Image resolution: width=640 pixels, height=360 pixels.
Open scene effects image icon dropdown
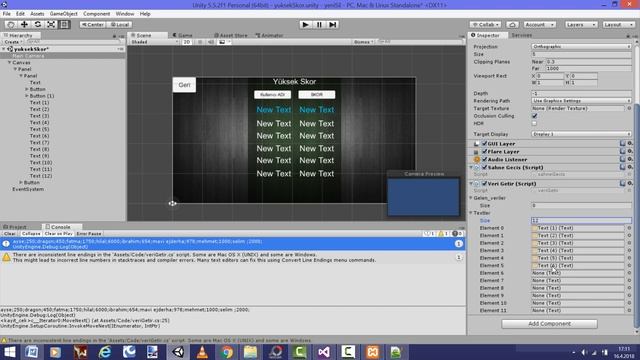(x=224, y=42)
